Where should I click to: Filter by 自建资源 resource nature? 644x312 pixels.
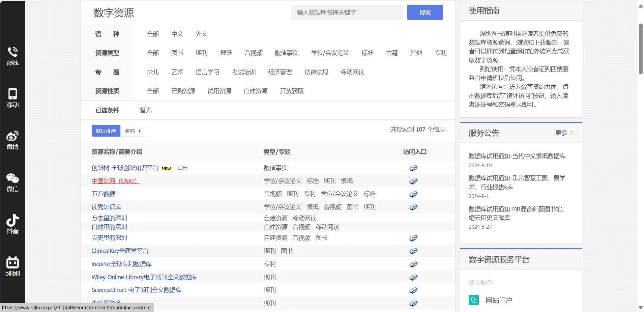pos(256,91)
